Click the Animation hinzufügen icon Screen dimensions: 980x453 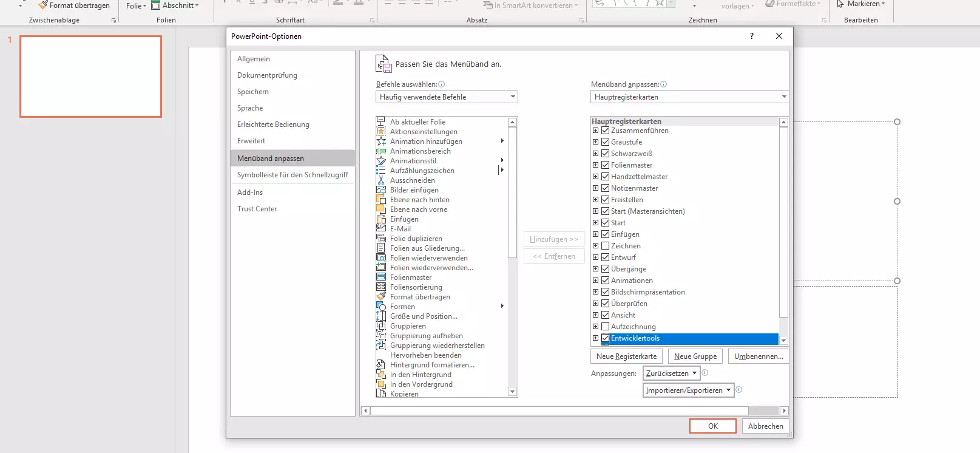click(x=381, y=141)
